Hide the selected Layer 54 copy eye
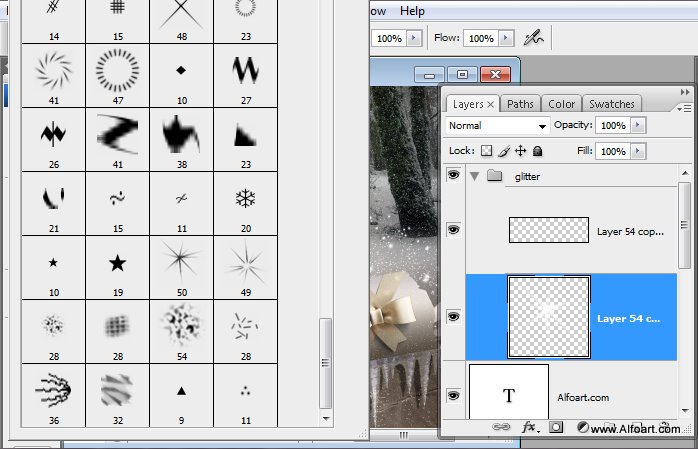Image resolution: width=698 pixels, height=449 pixels. [454, 316]
